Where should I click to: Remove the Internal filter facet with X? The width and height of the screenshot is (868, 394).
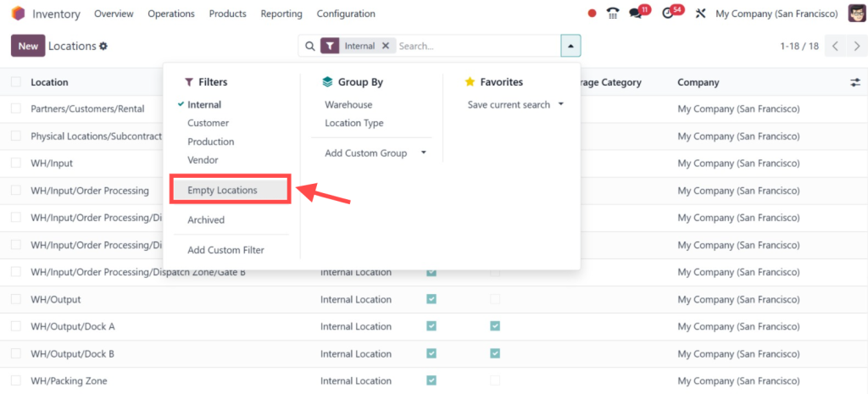[386, 46]
